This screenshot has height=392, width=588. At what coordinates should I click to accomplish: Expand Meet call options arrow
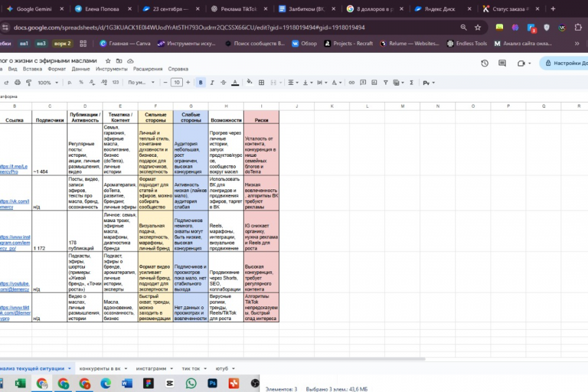529,63
